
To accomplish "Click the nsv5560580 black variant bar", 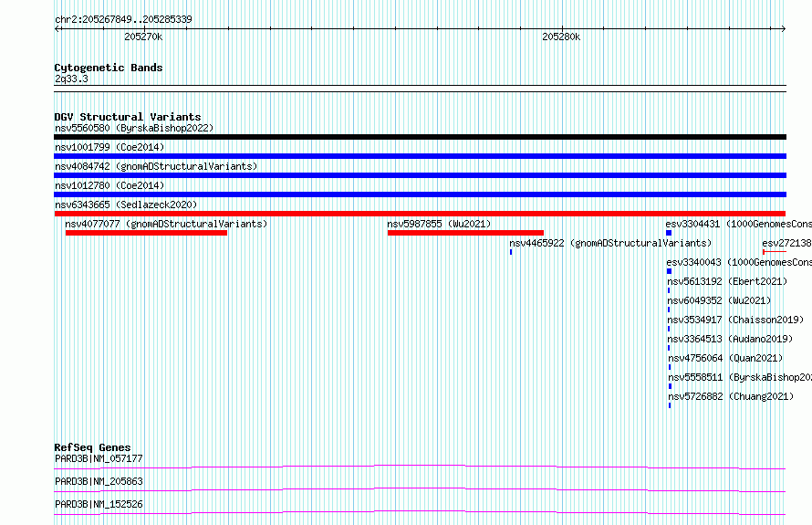I will [420, 137].
